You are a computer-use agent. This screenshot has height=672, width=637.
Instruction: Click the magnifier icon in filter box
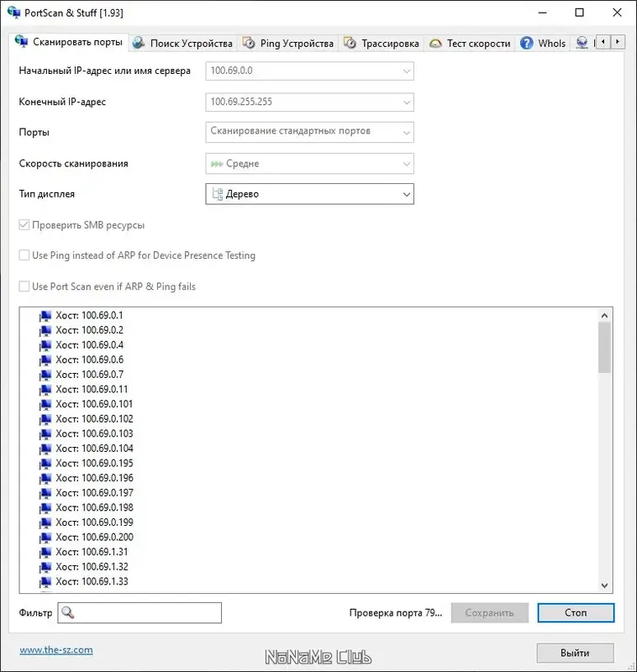(68, 613)
